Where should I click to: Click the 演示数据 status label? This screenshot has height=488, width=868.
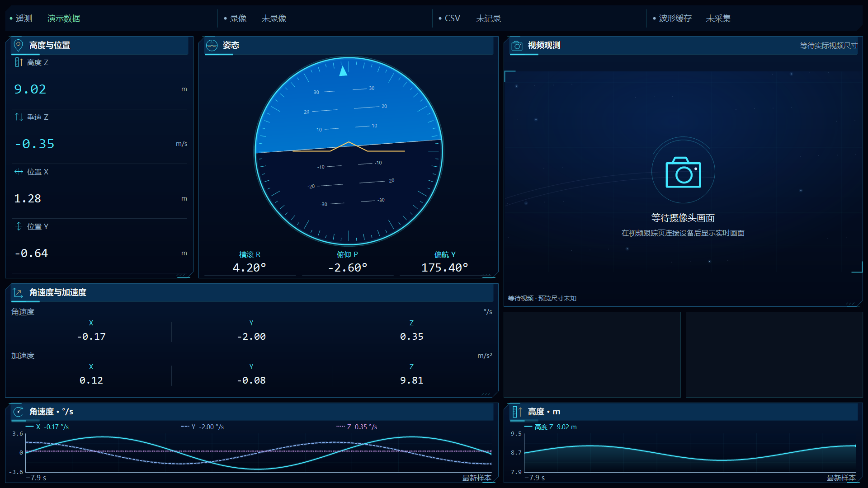tap(64, 19)
